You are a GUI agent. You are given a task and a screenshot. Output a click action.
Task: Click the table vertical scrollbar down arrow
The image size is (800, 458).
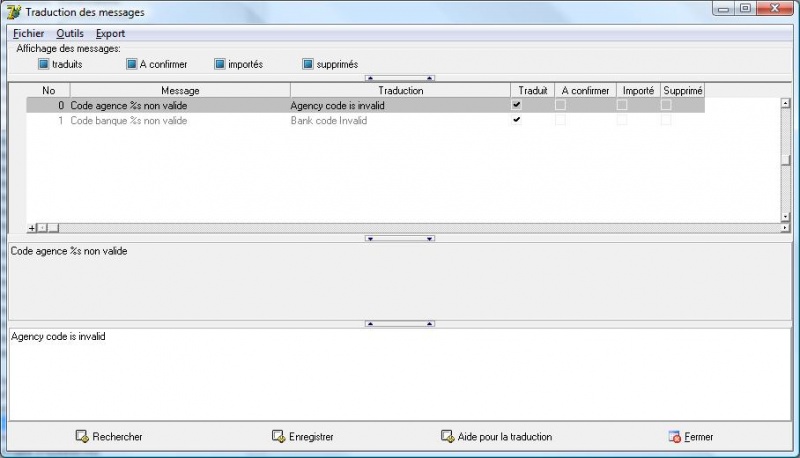point(785,216)
